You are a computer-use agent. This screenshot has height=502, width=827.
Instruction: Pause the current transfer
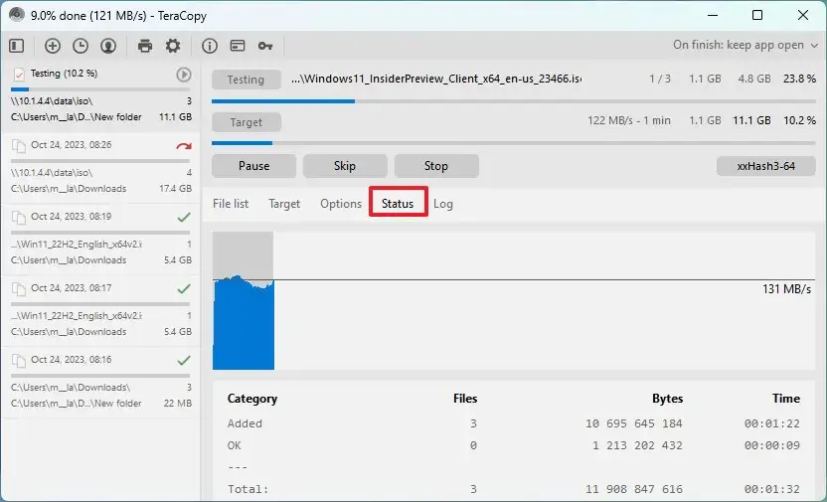(x=254, y=166)
